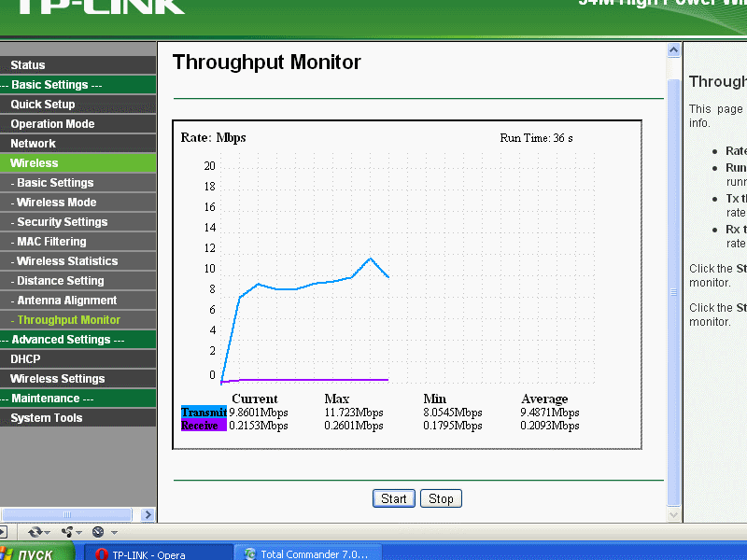Click the Run Time: 36 s label
The width and height of the screenshot is (747, 560).
tap(536, 138)
